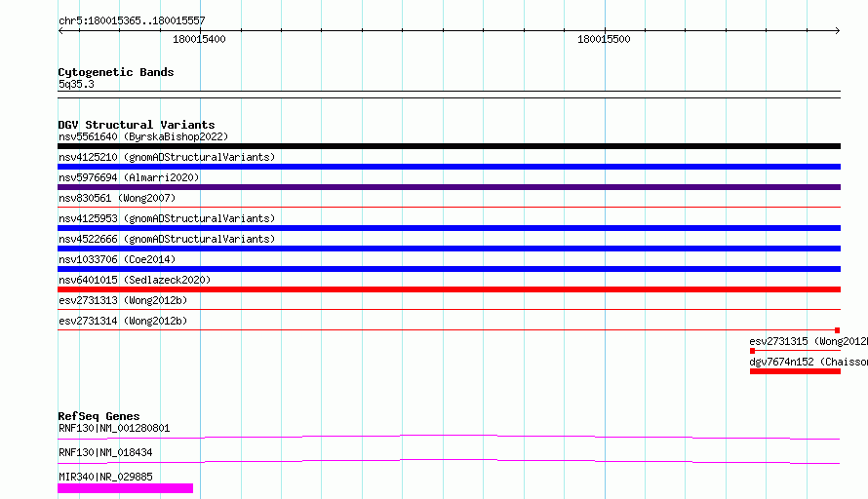This screenshot has height=499, width=868.
Task: Open gene RNF130|NM_018434 label
Action: click(x=105, y=452)
